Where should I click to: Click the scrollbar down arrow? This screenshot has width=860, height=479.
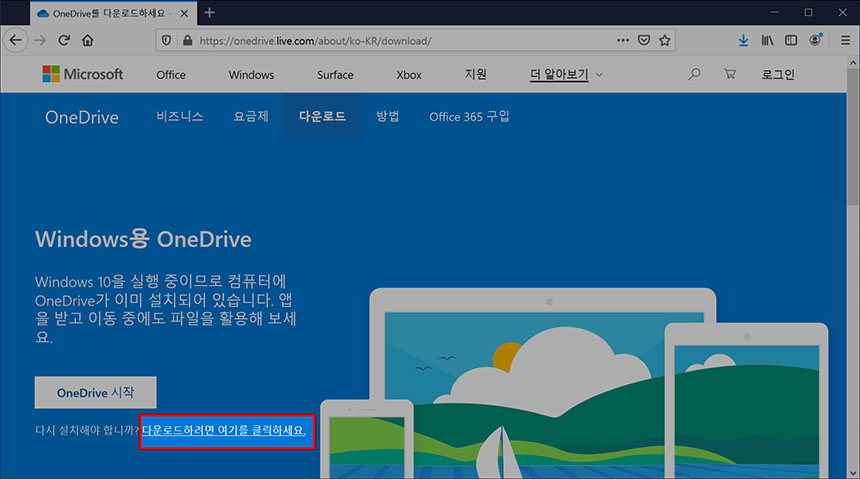(853, 472)
